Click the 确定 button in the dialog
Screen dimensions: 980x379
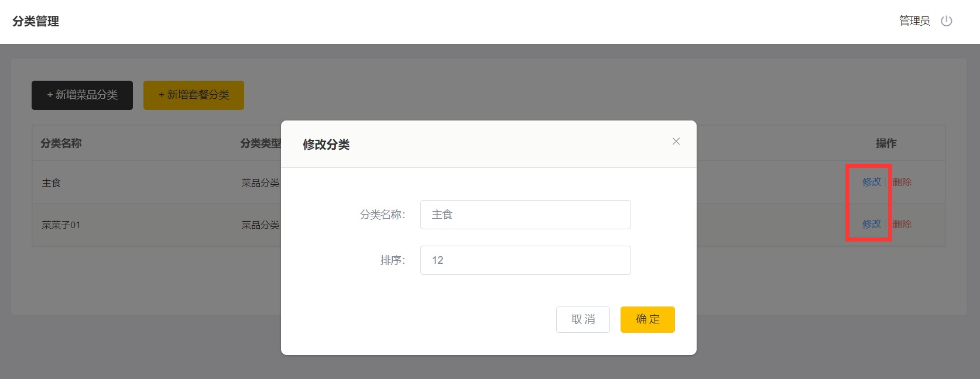(x=647, y=319)
